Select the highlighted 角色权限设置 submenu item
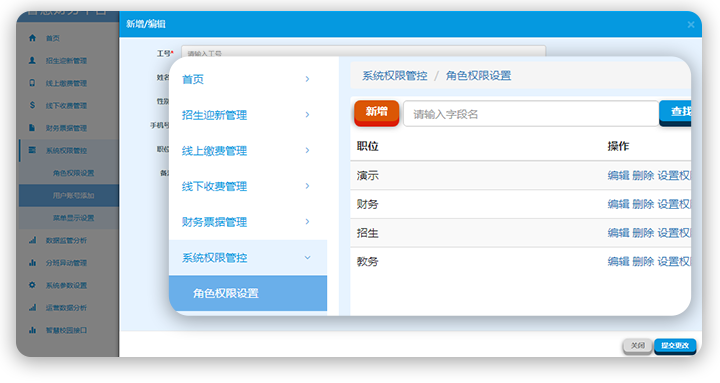The width and height of the screenshot is (720, 383). (x=248, y=293)
